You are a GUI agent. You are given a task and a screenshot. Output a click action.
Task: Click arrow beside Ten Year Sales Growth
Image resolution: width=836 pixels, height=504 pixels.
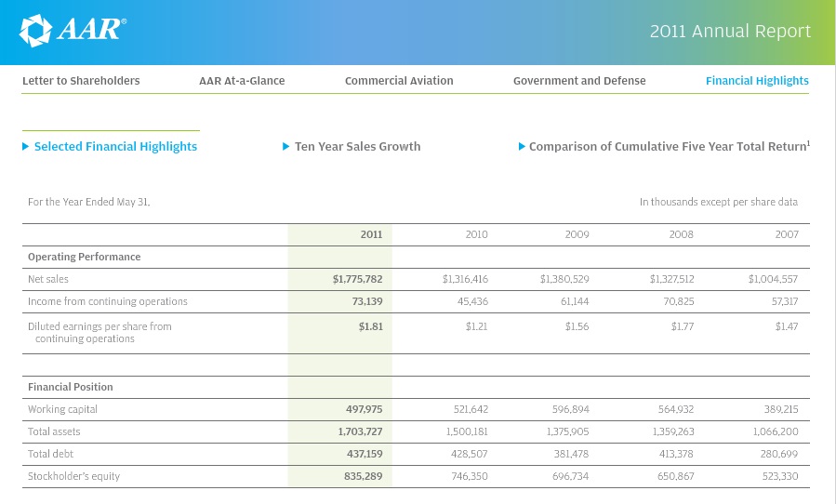[x=286, y=147]
